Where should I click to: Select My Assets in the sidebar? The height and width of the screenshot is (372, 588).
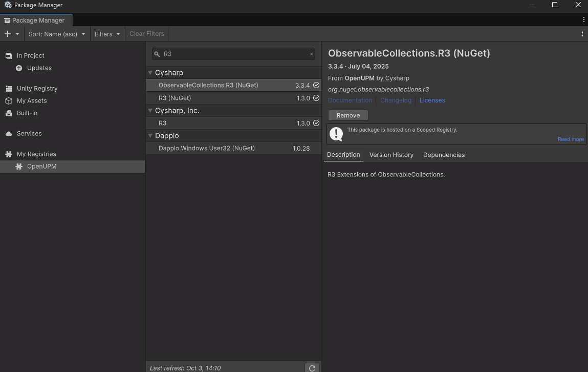pyautogui.click(x=32, y=100)
